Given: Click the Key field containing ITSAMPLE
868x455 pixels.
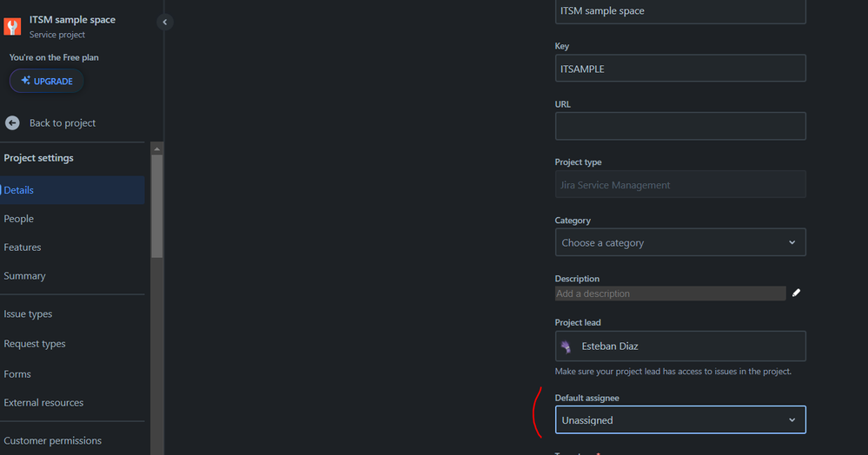Looking at the screenshot, I should click(x=680, y=68).
